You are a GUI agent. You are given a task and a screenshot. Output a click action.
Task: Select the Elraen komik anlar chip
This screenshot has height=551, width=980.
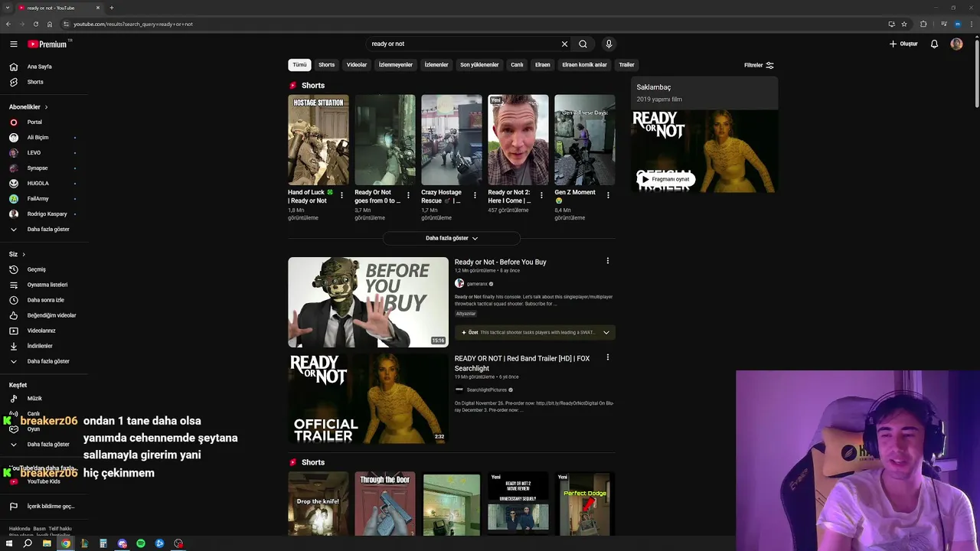click(585, 65)
